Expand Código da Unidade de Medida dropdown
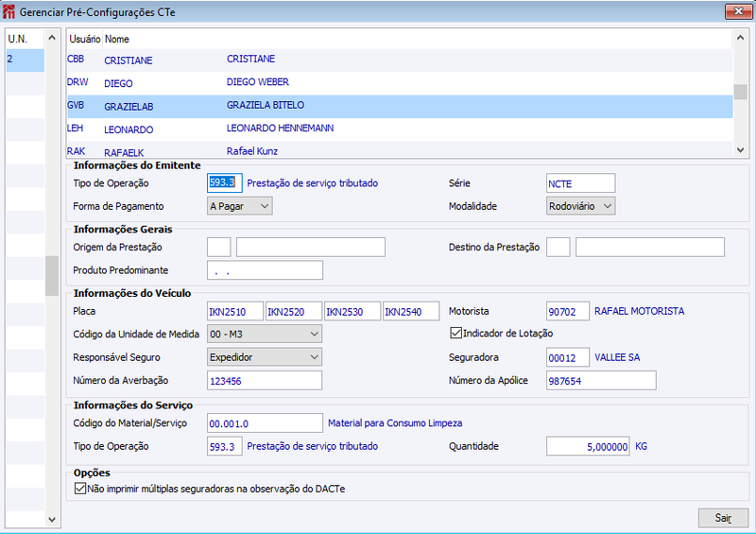Screen dimensions: 756x534 [265, 334]
